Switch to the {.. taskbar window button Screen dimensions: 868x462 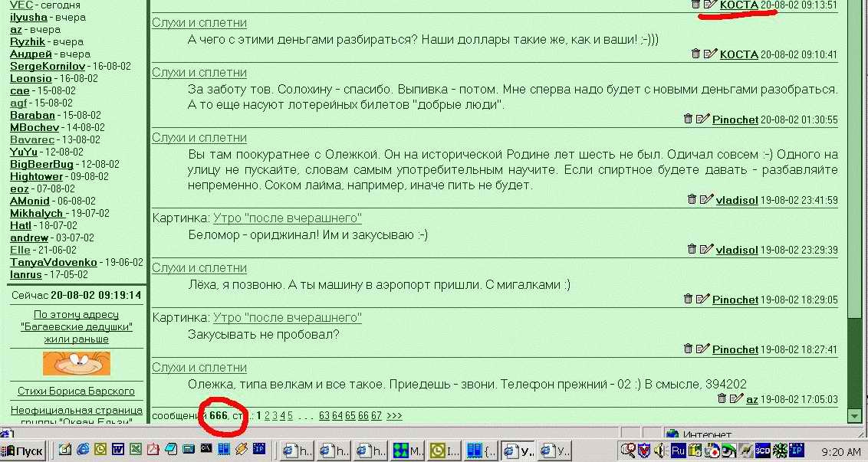coord(481,451)
